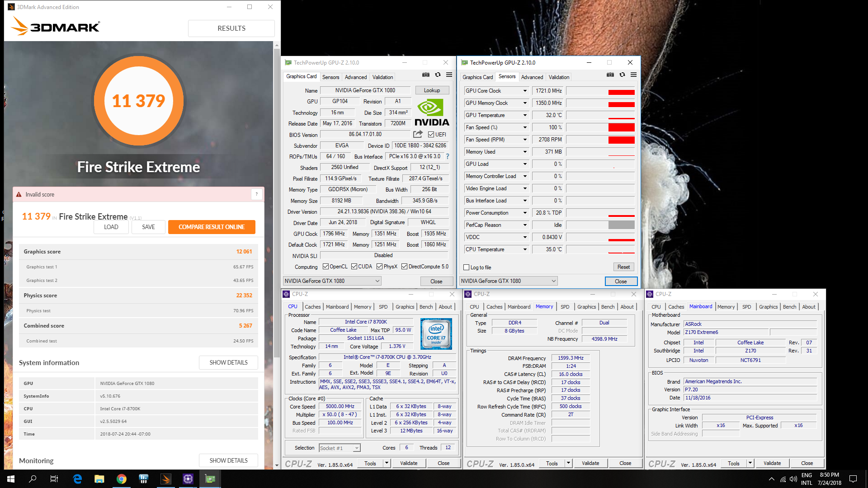Viewport: 868px width, 488px height.
Task: Click COMPARE RESULT ONLINE
Action: pos(212,227)
